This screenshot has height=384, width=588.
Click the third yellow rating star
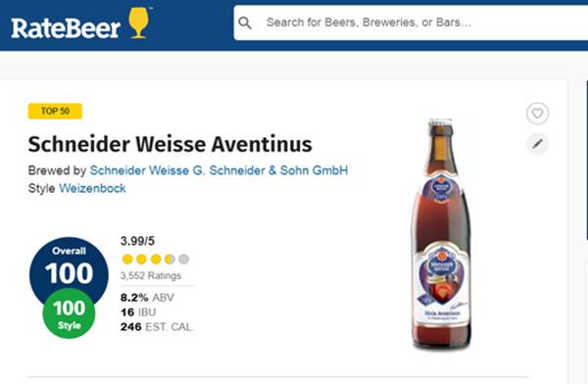[156, 260]
